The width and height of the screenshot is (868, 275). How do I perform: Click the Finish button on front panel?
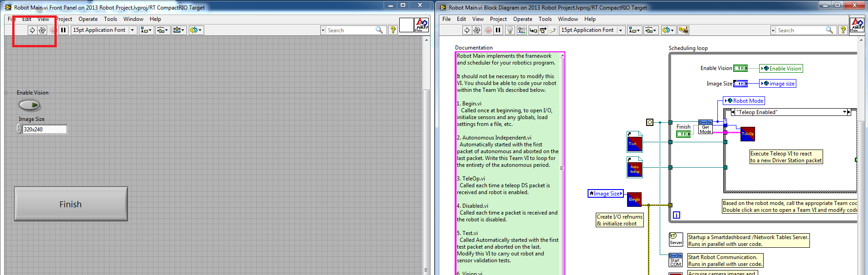pyautogui.click(x=71, y=204)
